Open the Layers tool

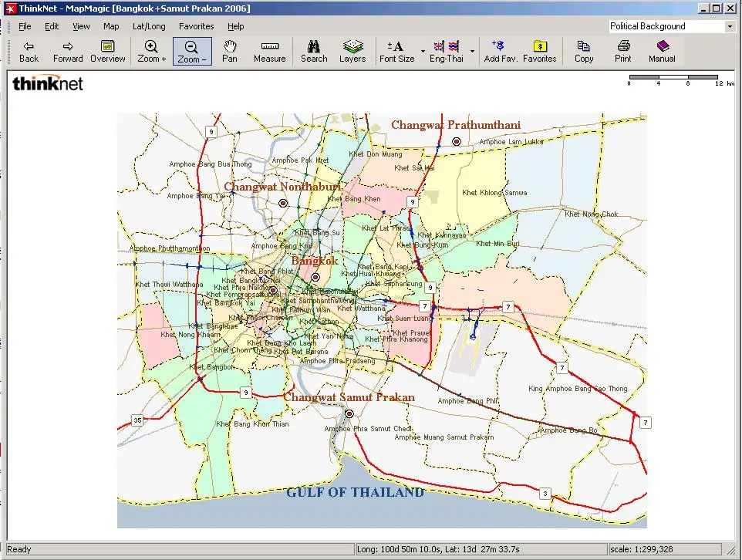352,51
